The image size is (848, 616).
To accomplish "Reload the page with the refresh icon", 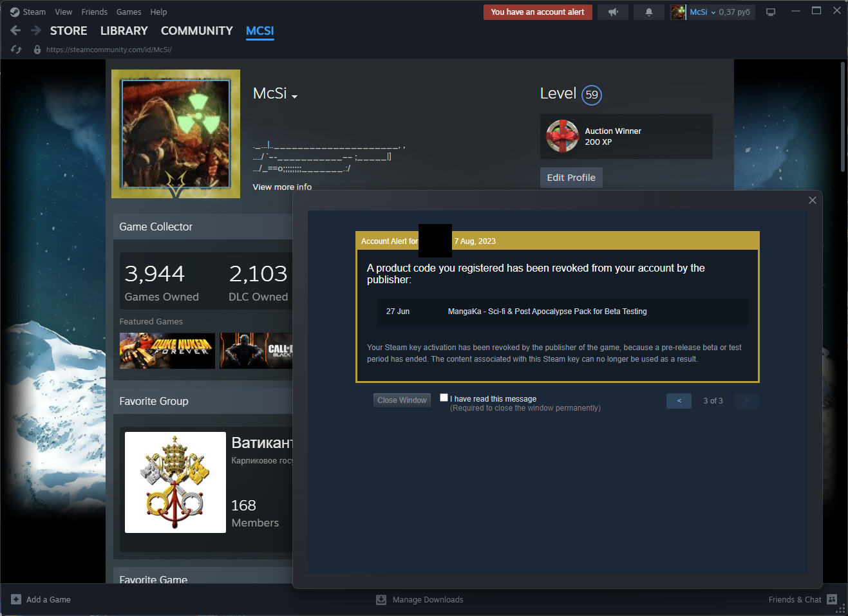I will [16, 50].
